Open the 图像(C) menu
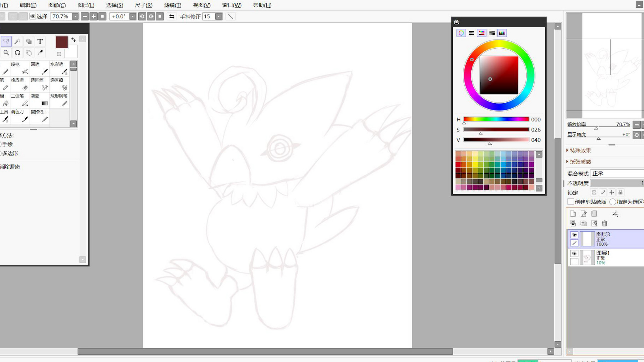Image resolution: width=644 pixels, height=362 pixels. point(57,5)
